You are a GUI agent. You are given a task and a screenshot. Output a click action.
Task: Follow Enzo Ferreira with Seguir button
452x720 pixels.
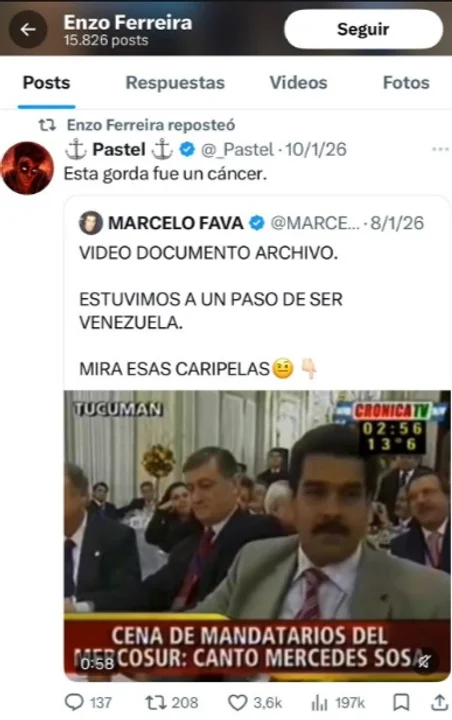(363, 29)
